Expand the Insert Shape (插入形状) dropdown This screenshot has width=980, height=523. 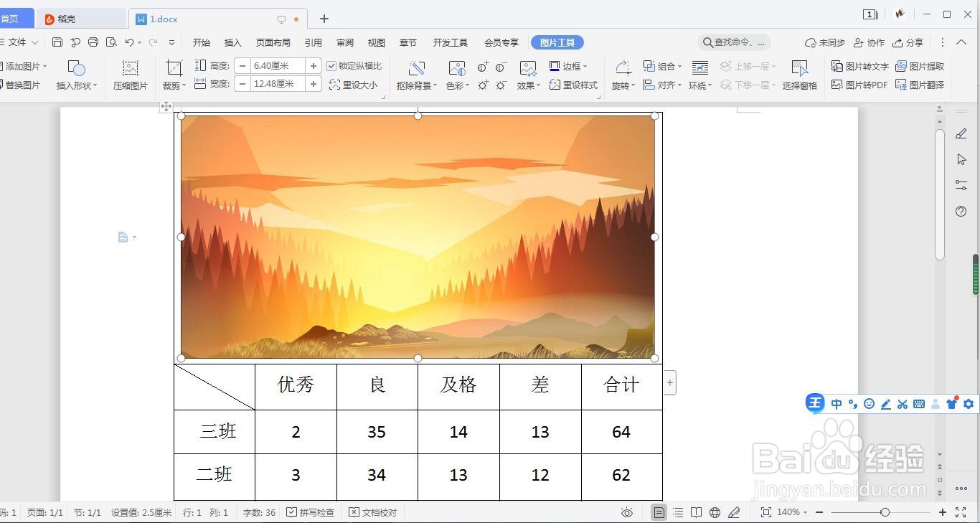click(x=95, y=85)
